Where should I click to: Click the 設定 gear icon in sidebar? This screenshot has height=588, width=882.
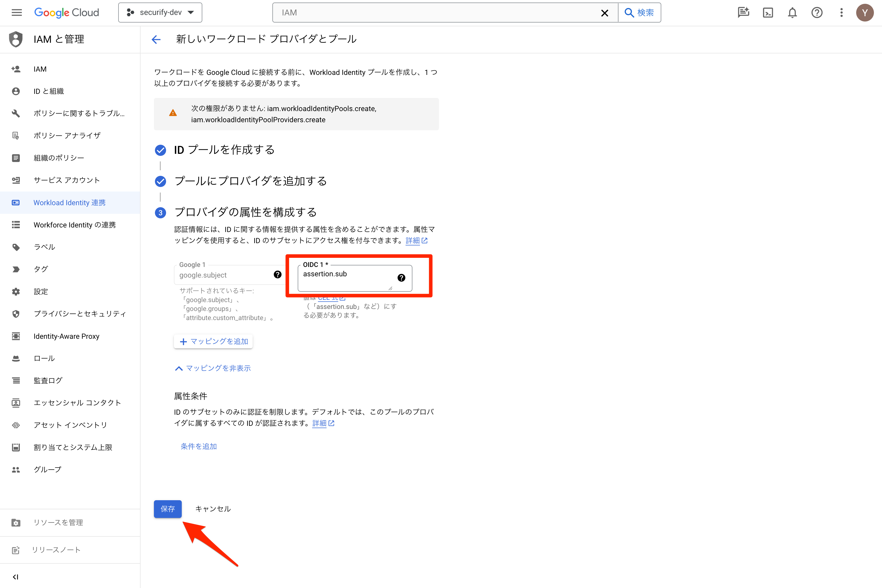[x=16, y=291]
